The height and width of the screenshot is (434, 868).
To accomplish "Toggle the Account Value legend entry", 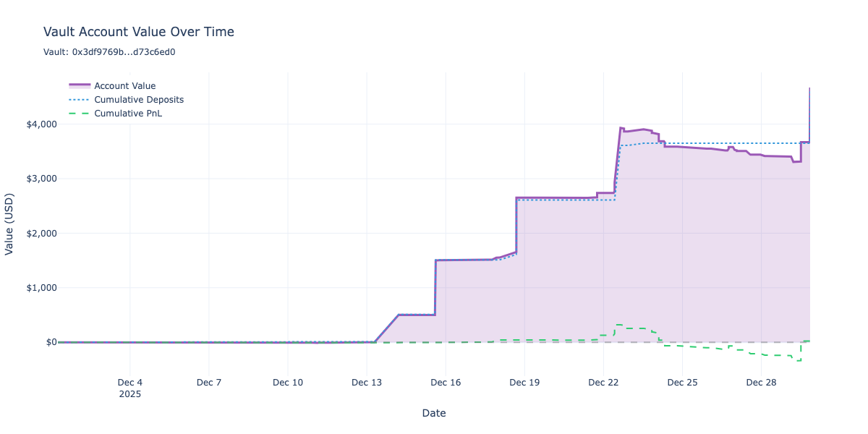I will (x=124, y=86).
